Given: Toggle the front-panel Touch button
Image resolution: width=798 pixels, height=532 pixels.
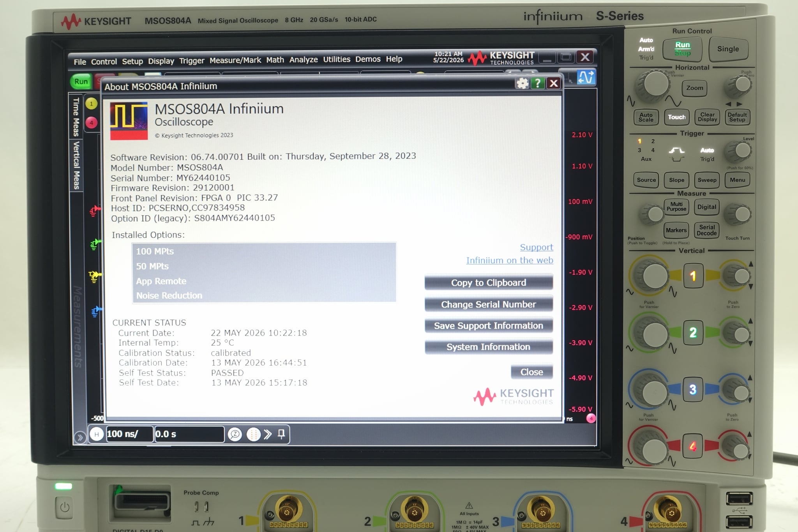Looking at the screenshot, I should 676,117.
